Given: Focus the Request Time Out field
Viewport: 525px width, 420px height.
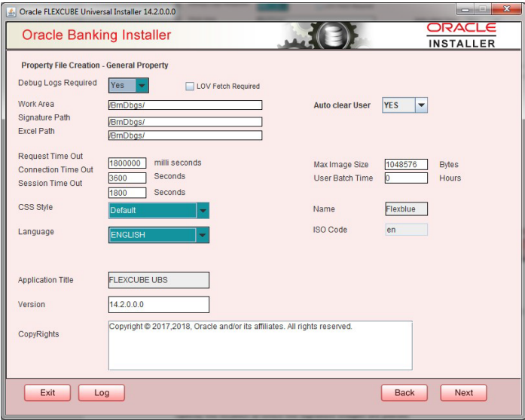Looking at the screenshot, I should click(x=127, y=163).
